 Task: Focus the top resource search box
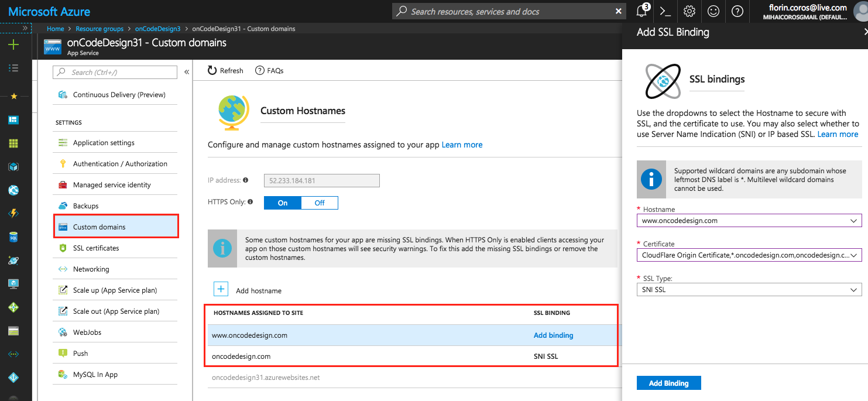tap(509, 11)
